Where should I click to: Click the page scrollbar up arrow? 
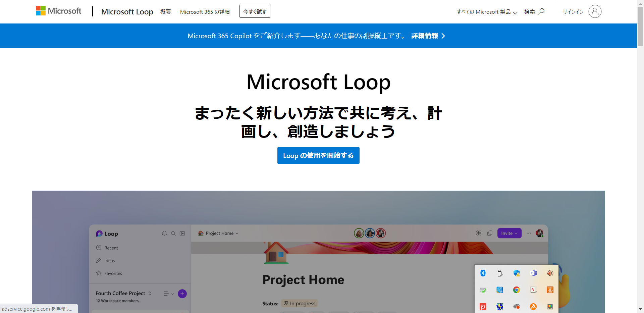640,3
